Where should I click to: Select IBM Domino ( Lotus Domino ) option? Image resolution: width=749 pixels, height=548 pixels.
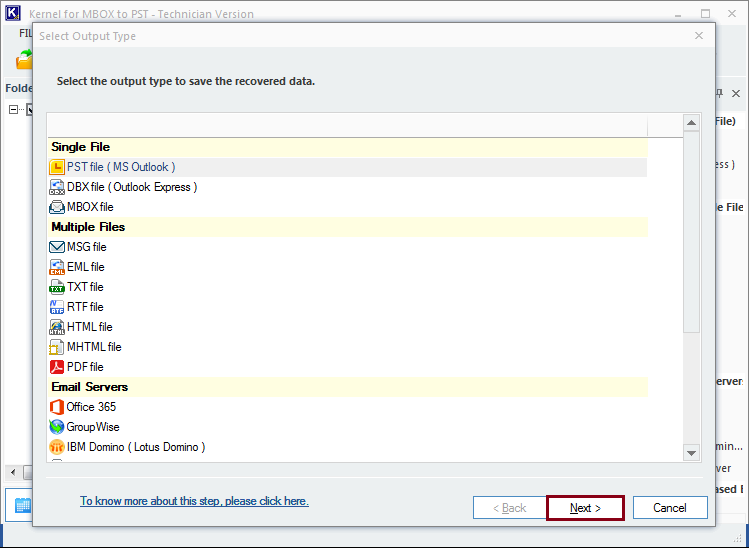[348, 447]
